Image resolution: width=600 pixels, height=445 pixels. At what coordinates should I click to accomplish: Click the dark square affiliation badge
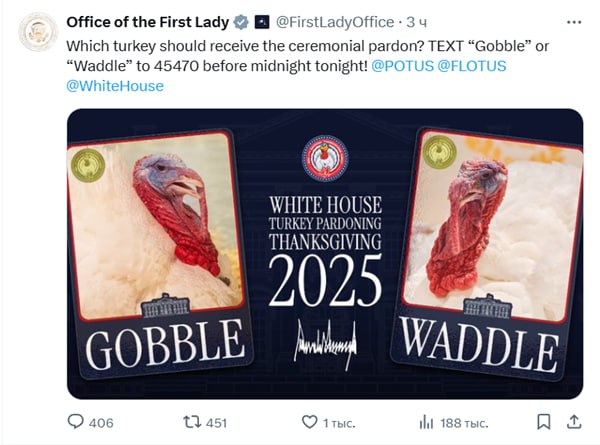click(x=261, y=22)
